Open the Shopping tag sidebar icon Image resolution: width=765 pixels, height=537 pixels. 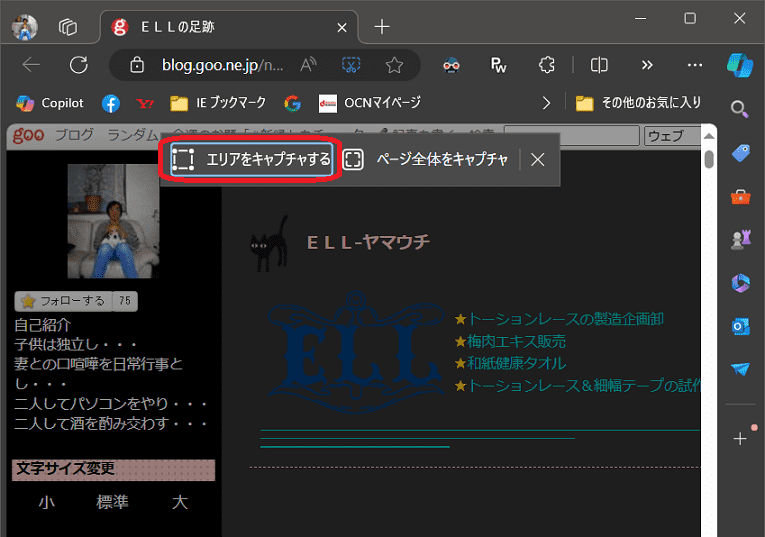pos(740,153)
